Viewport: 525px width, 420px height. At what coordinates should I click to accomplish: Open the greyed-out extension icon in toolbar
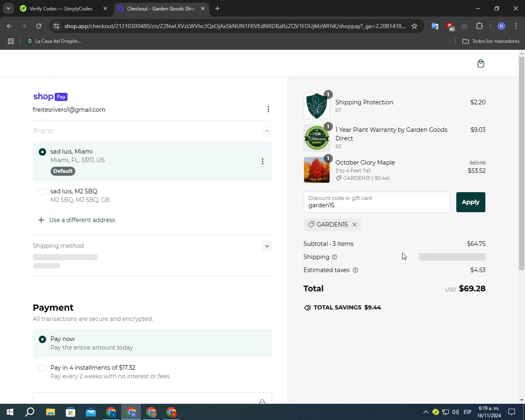[464, 26]
